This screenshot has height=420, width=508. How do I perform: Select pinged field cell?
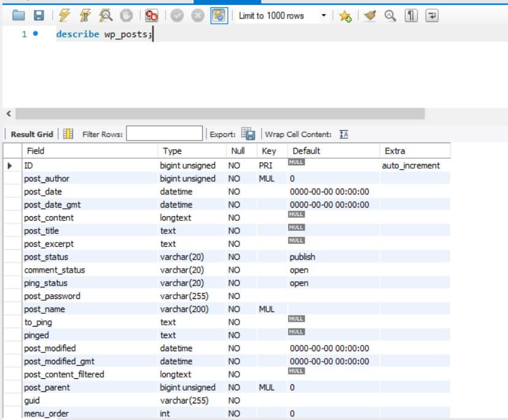click(90, 335)
